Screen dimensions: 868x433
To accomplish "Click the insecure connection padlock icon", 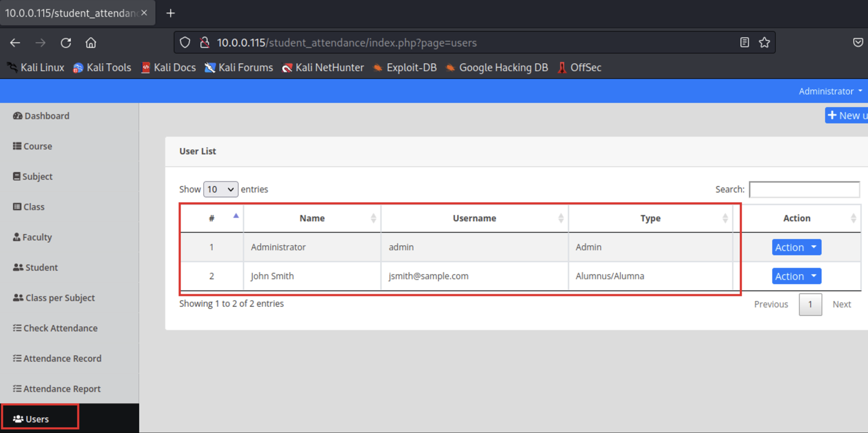I will pyautogui.click(x=204, y=43).
